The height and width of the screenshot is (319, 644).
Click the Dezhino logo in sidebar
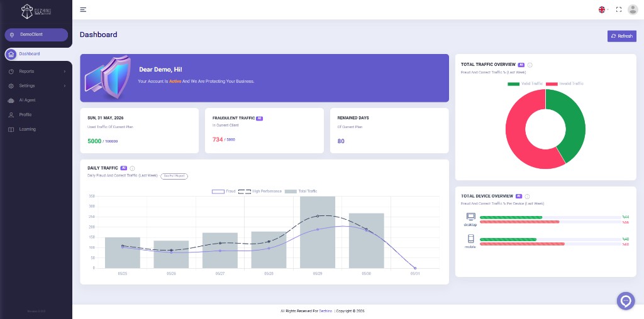pos(36,11)
